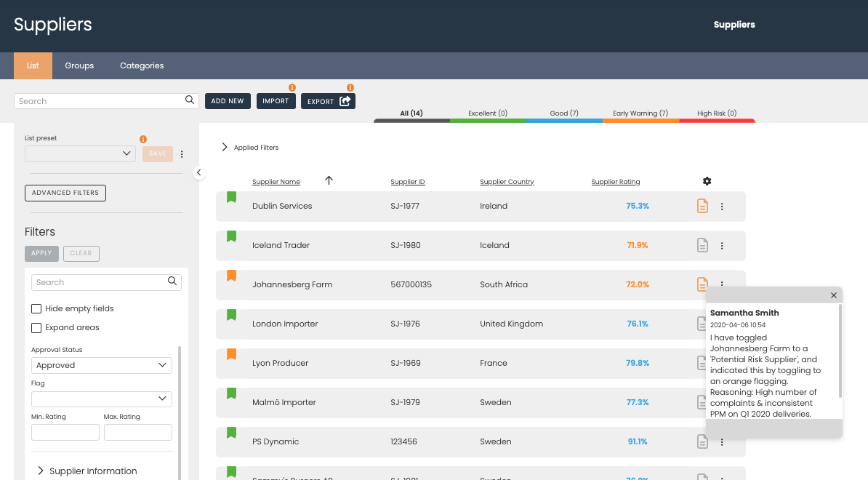Click the IMPORT button
The height and width of the screenshot is (480, 868).
pyautogui.click(x=276, y=101)
